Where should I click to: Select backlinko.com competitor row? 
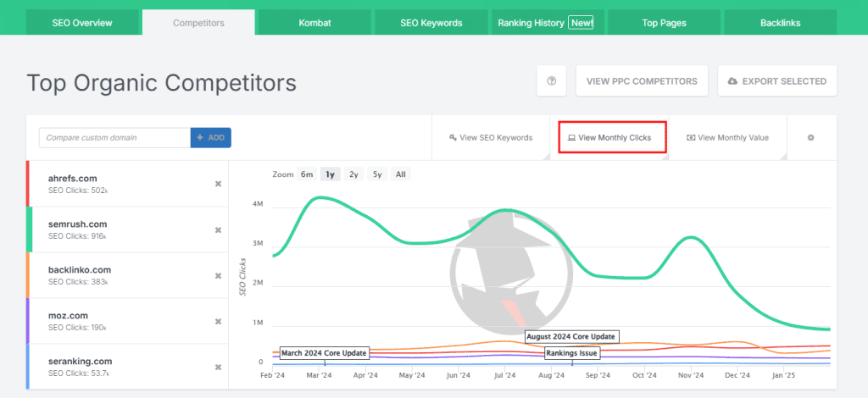(127, 275)
